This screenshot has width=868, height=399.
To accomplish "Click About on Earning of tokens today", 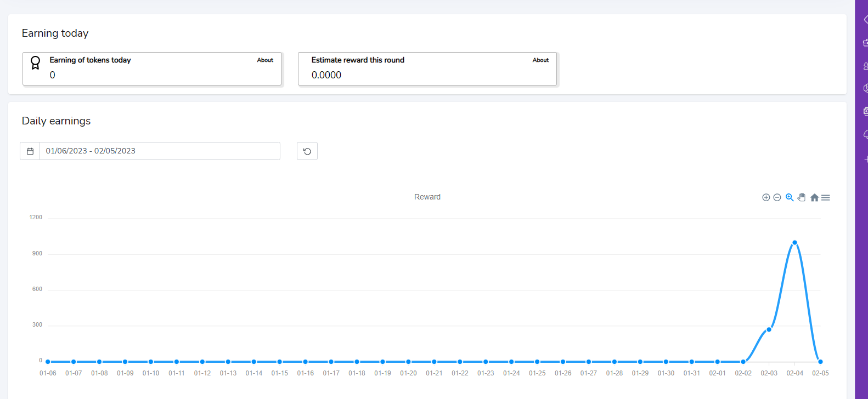I will [265, 60].
